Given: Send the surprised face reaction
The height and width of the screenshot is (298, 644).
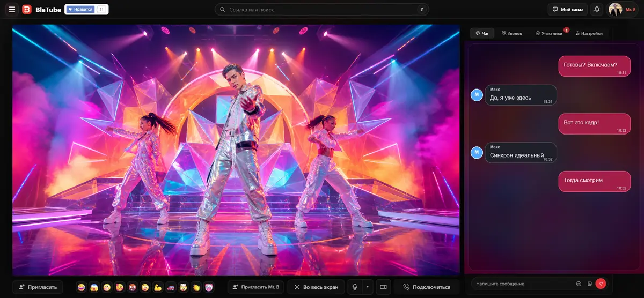Looking at the screenshot, I should click(x=145, y=287).
